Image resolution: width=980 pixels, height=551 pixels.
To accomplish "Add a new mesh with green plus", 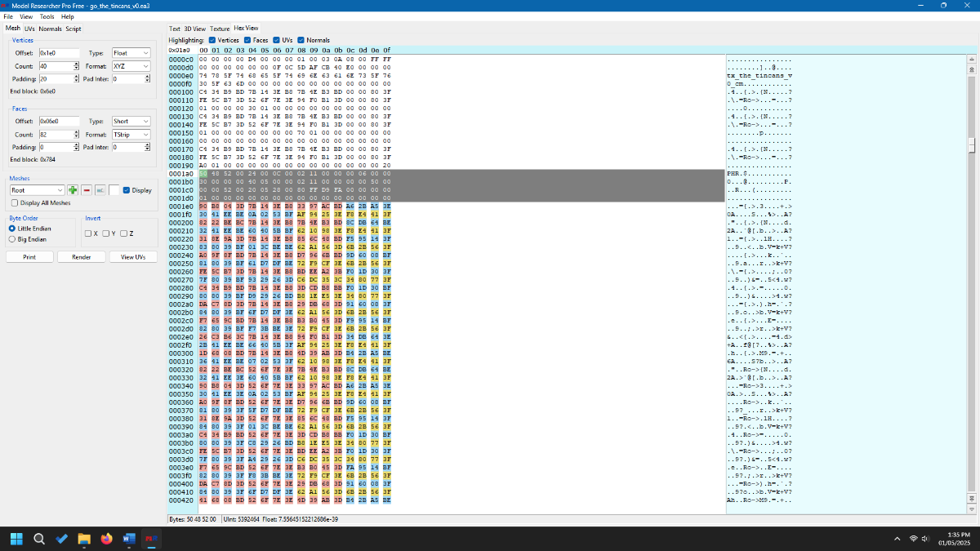I will click(73, 190).
